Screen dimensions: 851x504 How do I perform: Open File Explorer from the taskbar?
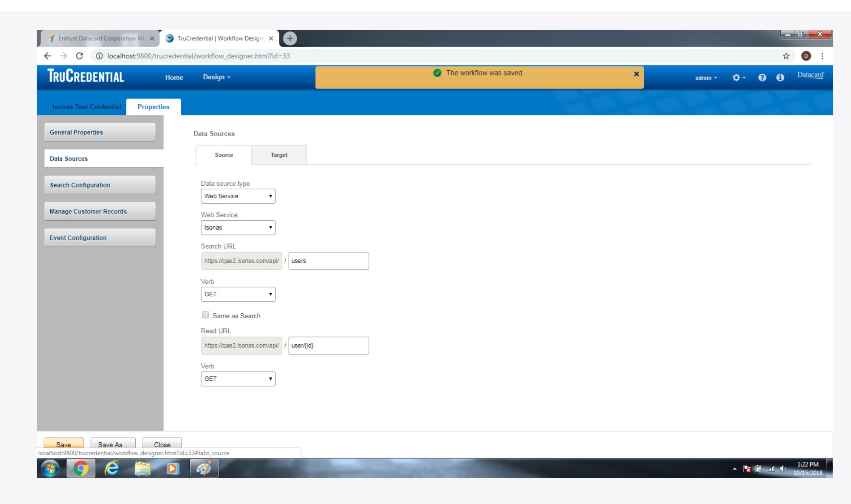[143, 469]
